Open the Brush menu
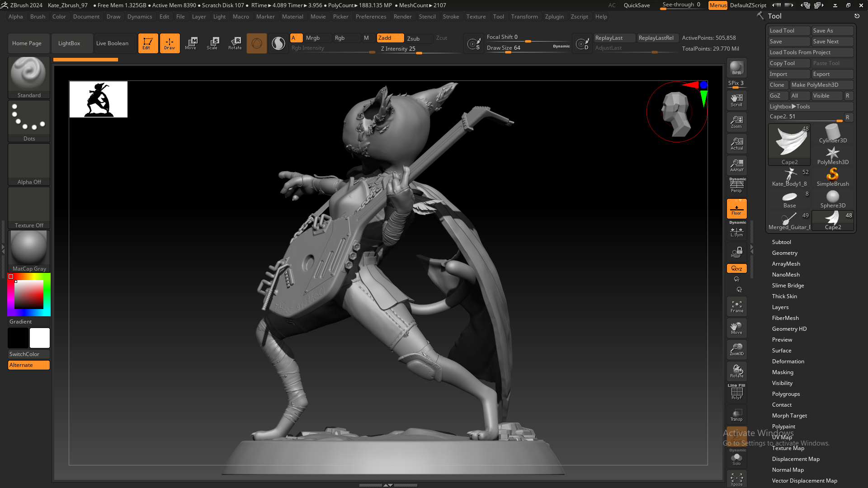The width and height of the screenshot is (868, 488). tap(38, 17)
